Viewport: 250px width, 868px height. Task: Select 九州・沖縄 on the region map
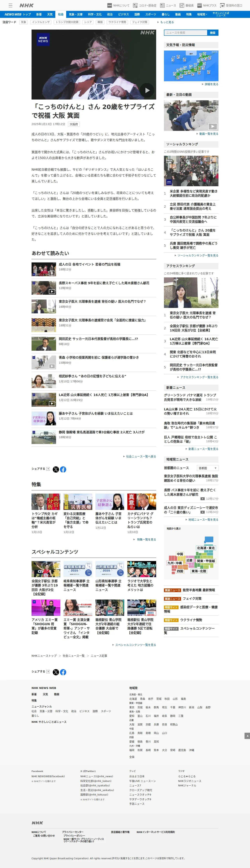(175, 563)
